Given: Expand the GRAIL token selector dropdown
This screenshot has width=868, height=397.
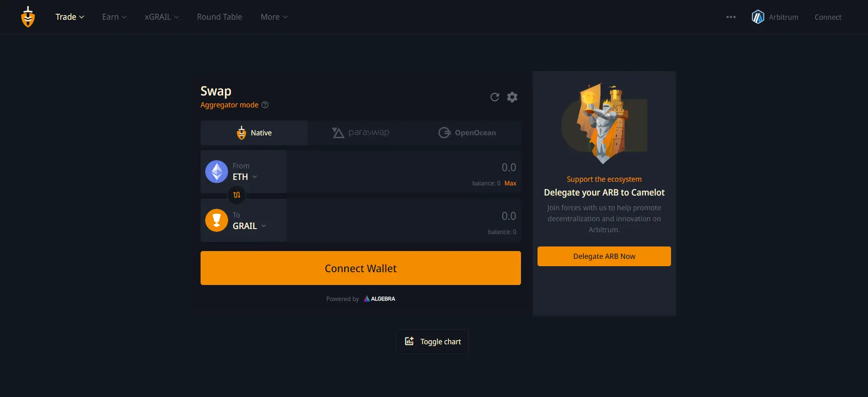Looking at the screenshot, I should [x=249, y=226].
